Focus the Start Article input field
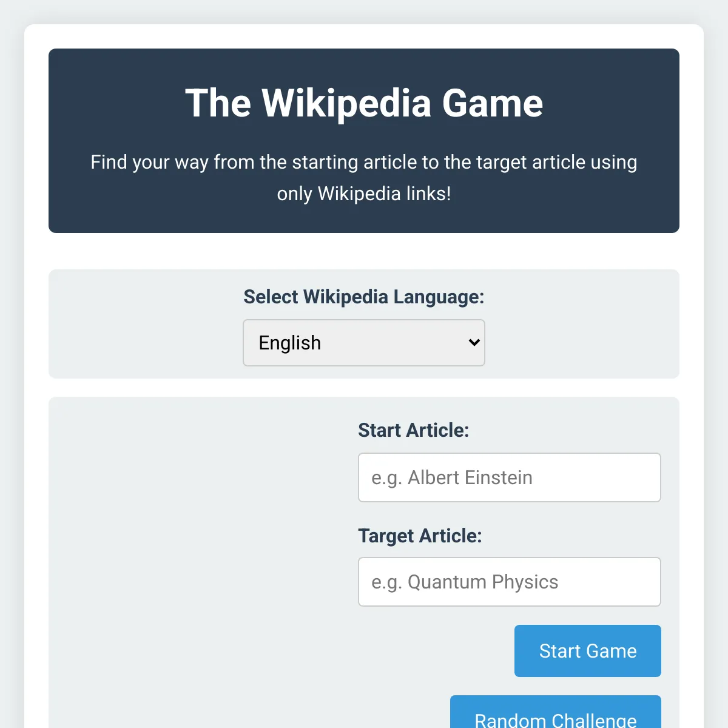 (x=510, y=477)
